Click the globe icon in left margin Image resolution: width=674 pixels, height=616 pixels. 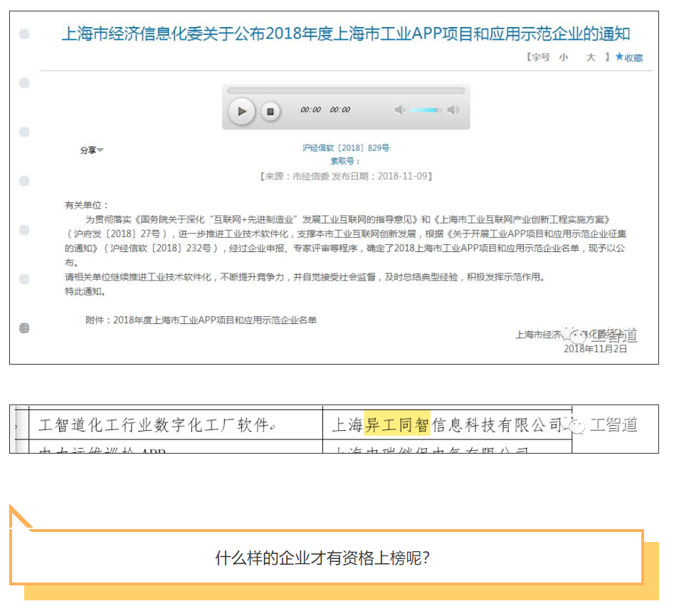24,328
